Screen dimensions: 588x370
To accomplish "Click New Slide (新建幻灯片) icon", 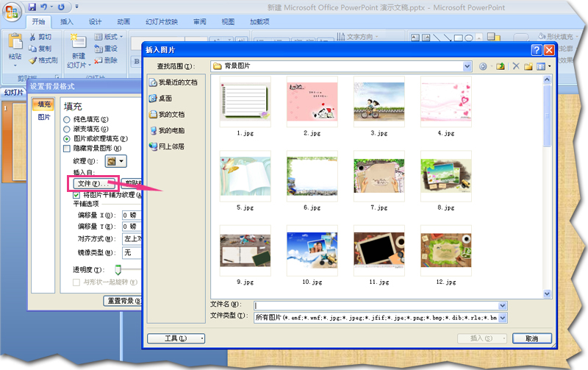I will coord(79,41).
